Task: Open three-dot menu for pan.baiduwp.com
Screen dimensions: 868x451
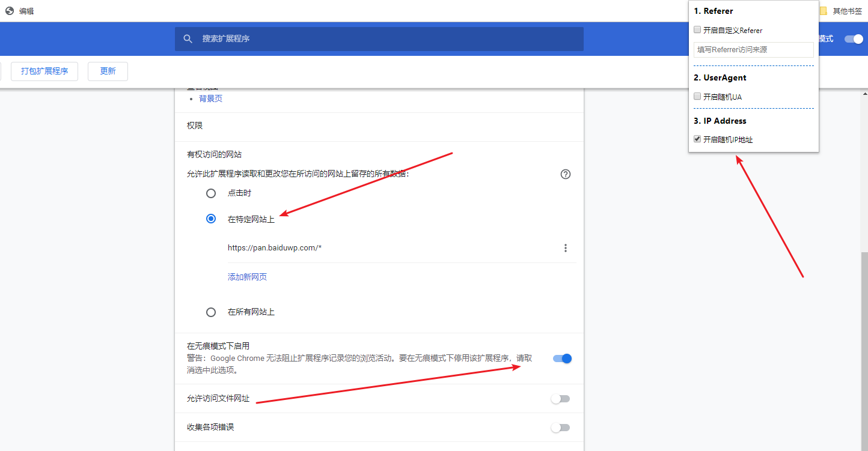Action: pyautogui.click(x=566, y=248)
